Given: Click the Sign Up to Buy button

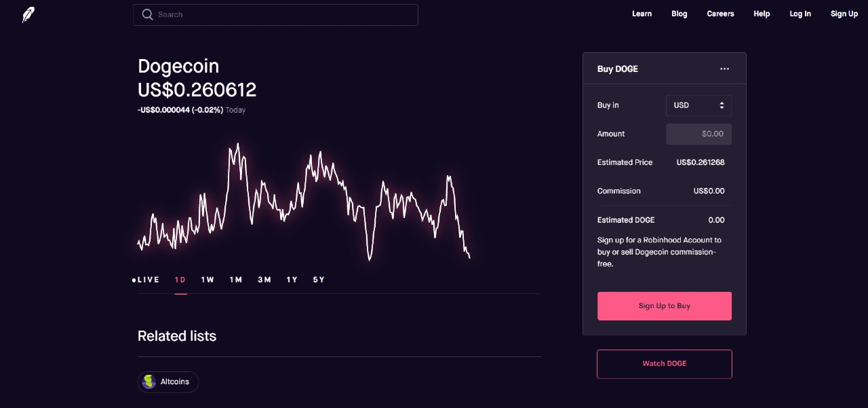Looking at the screenshot, I should click(665, 306).
